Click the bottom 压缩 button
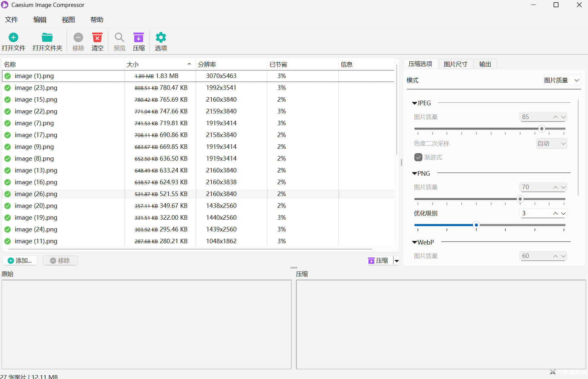Image resolution: width=588 pixels, height=379 pixels. pos(379,261)
